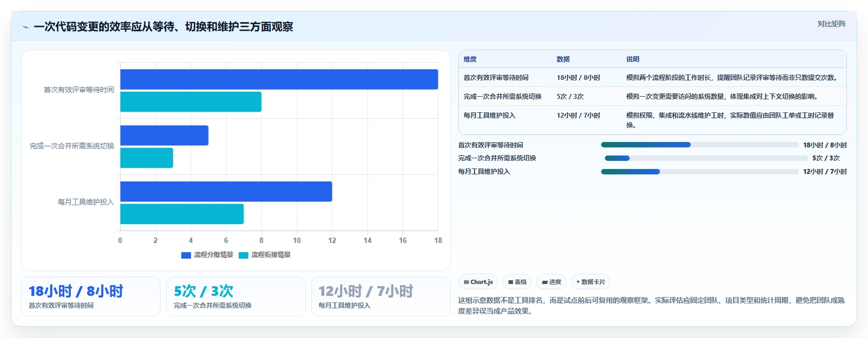Click chart y-axis label 每月工具维护投入
Viewport: 868px width, 338px height.
point(86,202)
